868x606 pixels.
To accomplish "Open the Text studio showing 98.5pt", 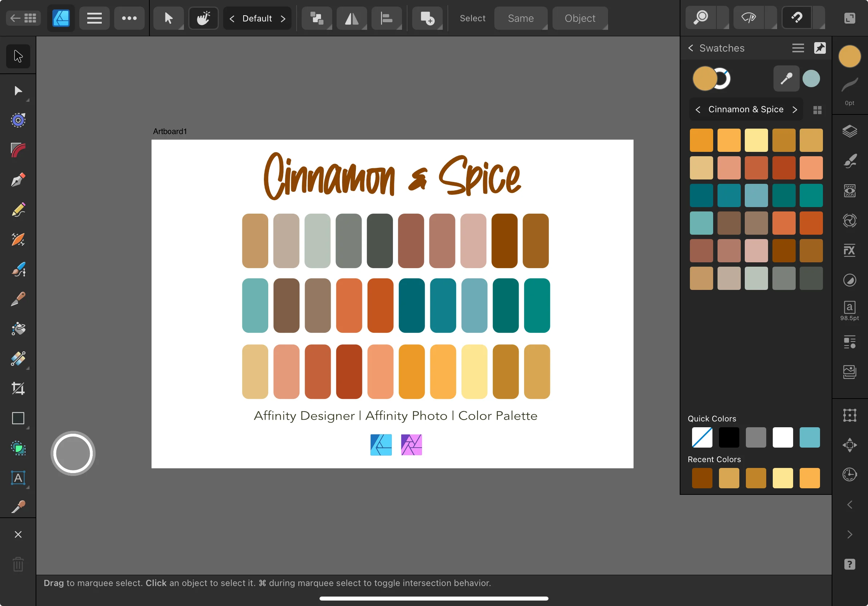I will 849,311.
